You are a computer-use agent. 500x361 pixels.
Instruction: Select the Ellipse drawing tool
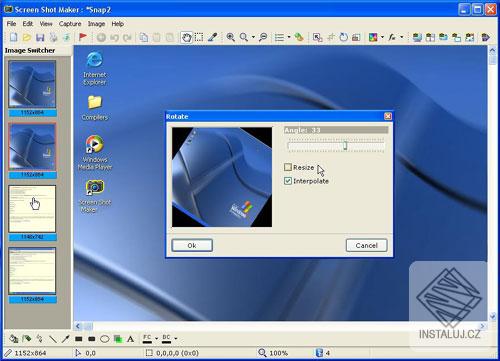(105, 339)
